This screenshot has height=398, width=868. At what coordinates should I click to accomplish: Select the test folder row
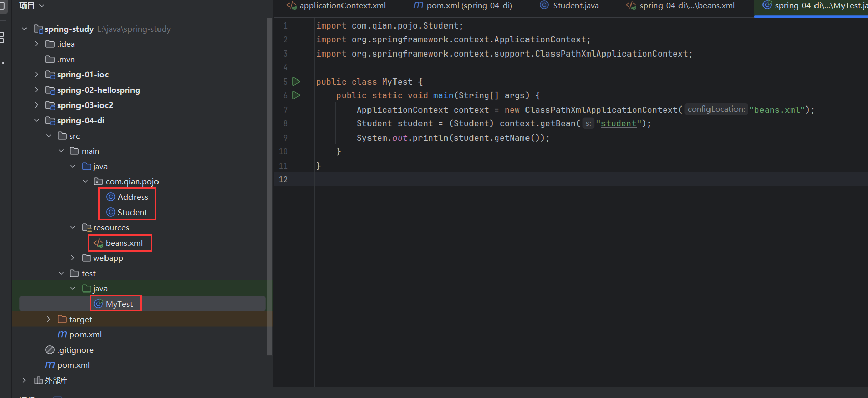[142, 273]
